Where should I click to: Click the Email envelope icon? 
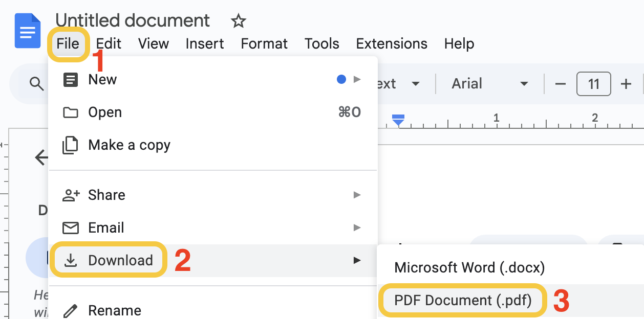point(70,227)
